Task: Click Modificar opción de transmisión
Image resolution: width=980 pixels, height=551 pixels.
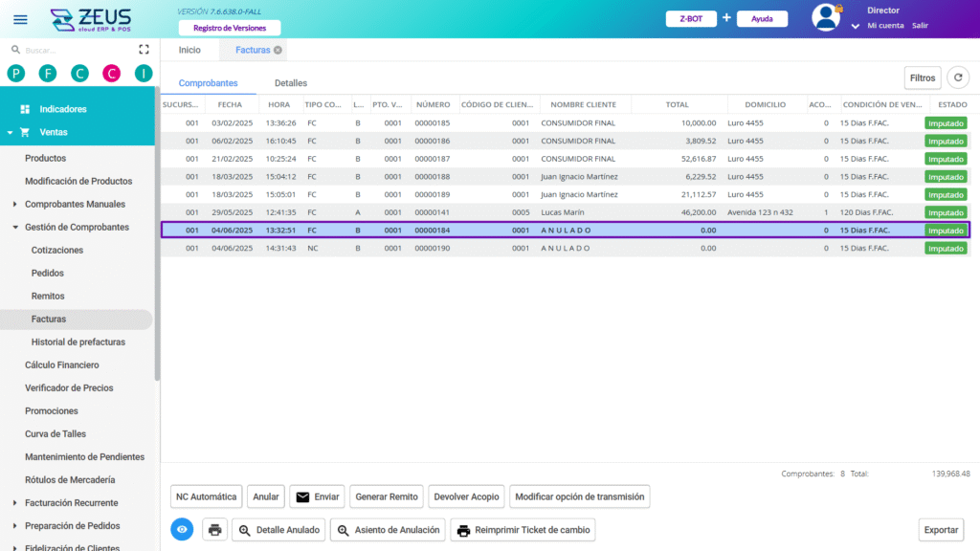Action: [579, 496]
